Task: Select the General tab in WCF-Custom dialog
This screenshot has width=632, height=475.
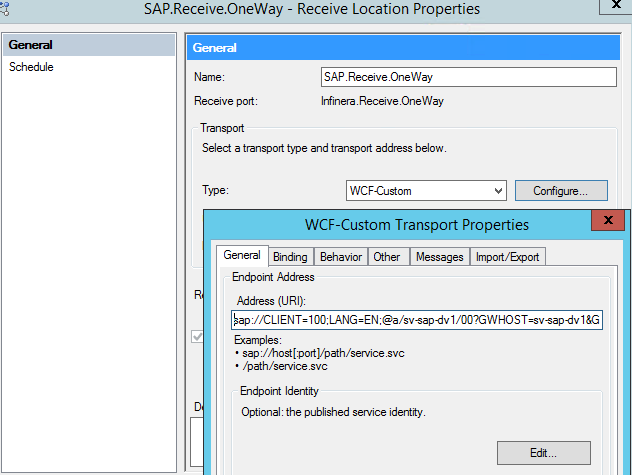Action: pos(242,256)
